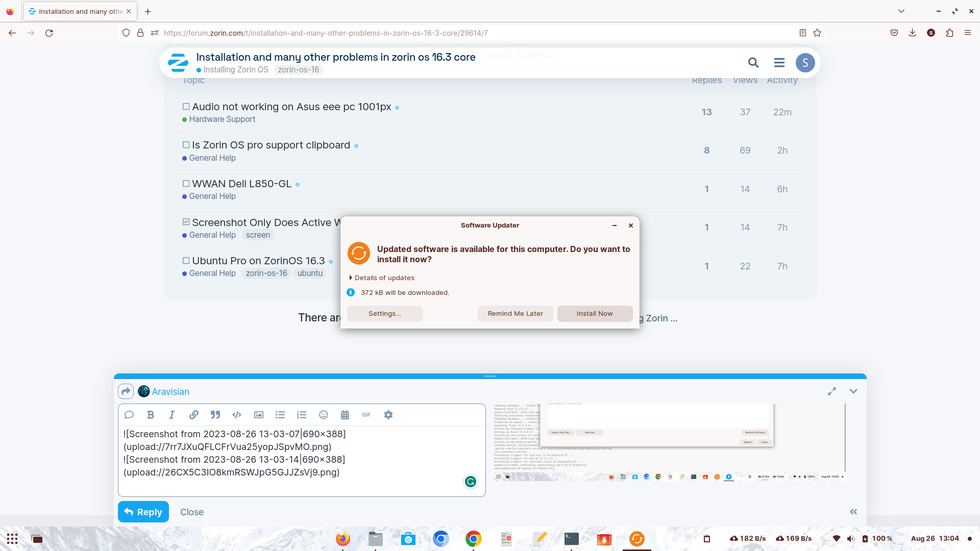980x551 pixels.
Task: Open clock and calendar Aug 26 13:04
Action: pos(935,539)
